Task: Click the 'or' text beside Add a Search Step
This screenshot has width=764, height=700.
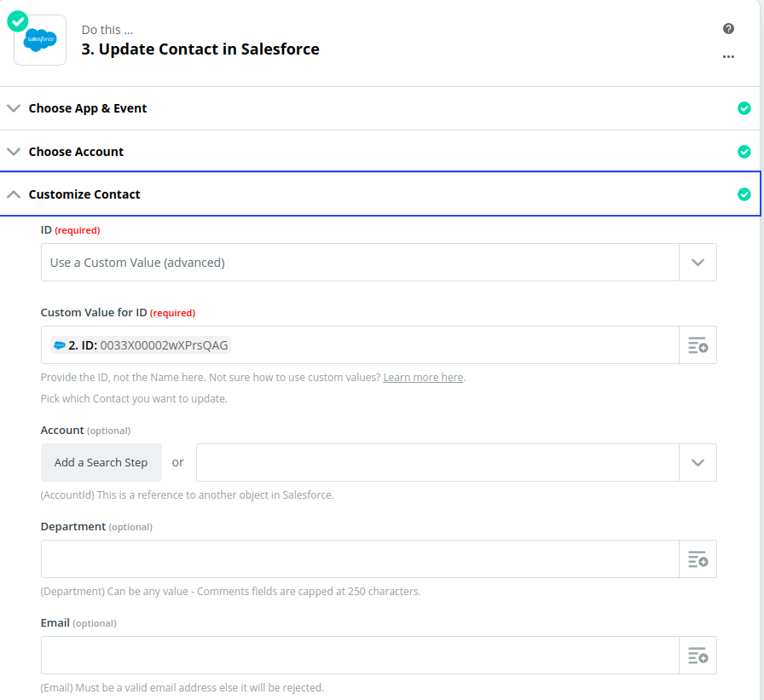Action: 178,462
